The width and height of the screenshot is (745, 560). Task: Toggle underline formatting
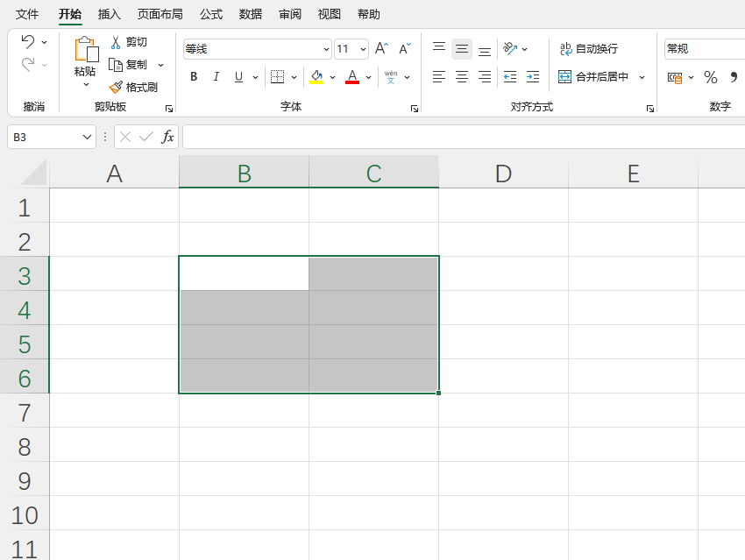pyautogui.click(x=239, y=76)
